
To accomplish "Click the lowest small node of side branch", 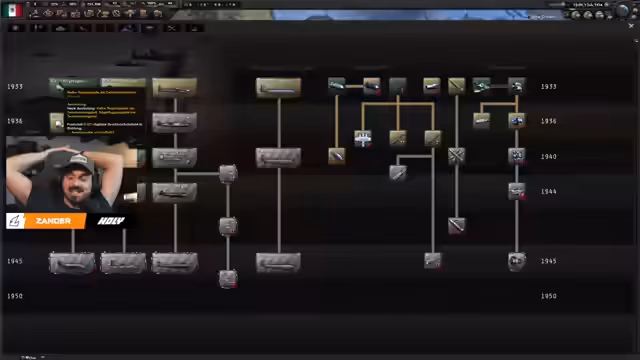I will pyautogui.click(x=228, y=279).
